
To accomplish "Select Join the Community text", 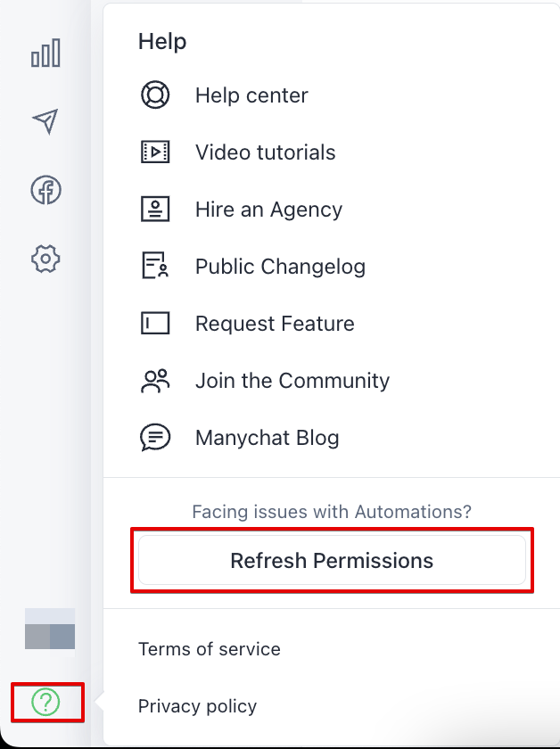I will click(x=292, y=381).
